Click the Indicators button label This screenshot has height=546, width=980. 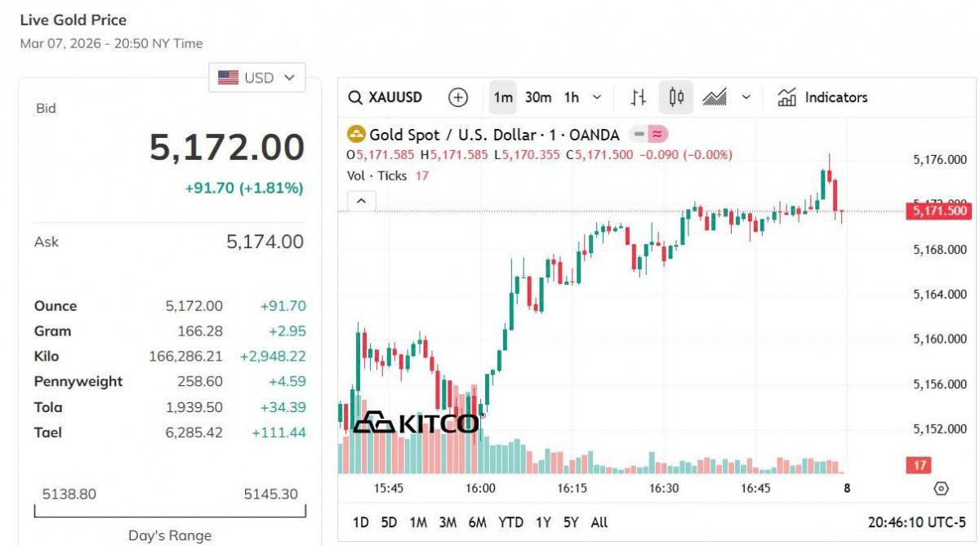(836, 98)
